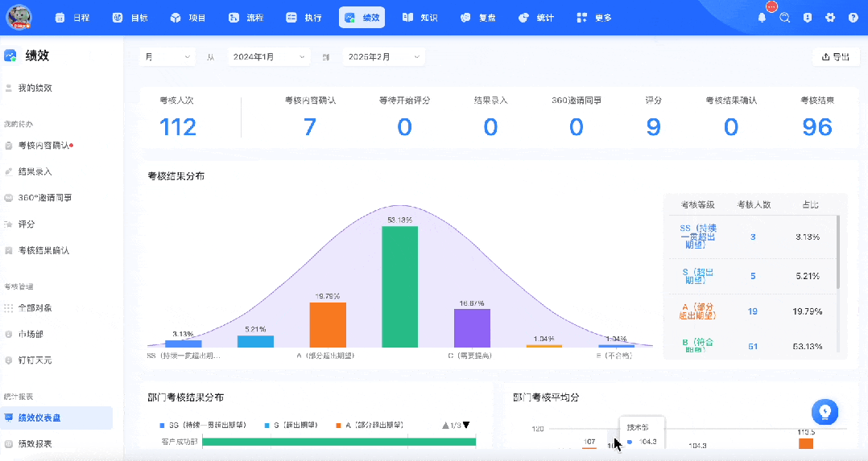Click the help question mark icon

pyautogui.click(x=853, y=18)
